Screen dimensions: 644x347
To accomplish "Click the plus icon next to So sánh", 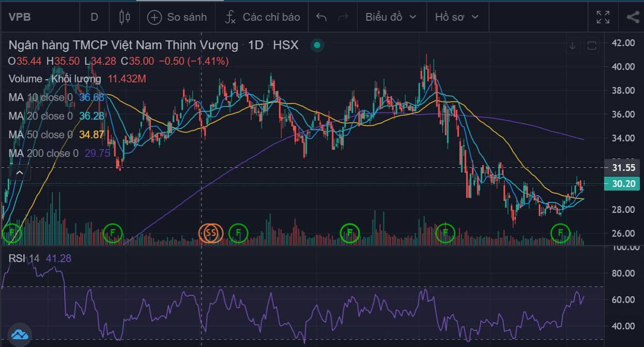I will coord(154,17).
